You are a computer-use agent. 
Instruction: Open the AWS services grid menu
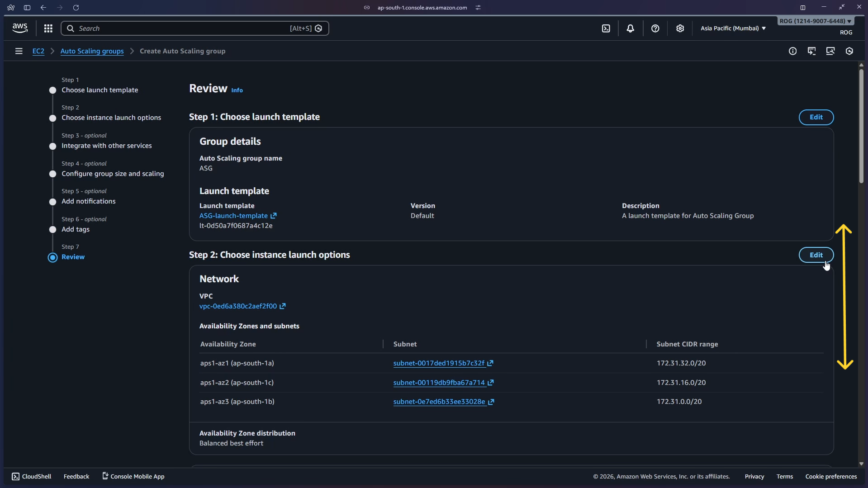(x=48, y=28)
